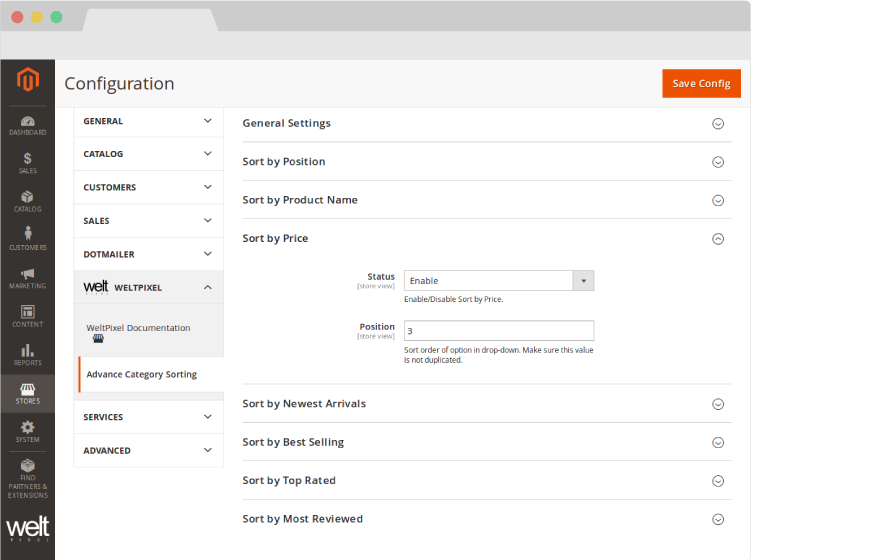
Task: Select Advance Category Sorting tab
Action: point(141,375)
